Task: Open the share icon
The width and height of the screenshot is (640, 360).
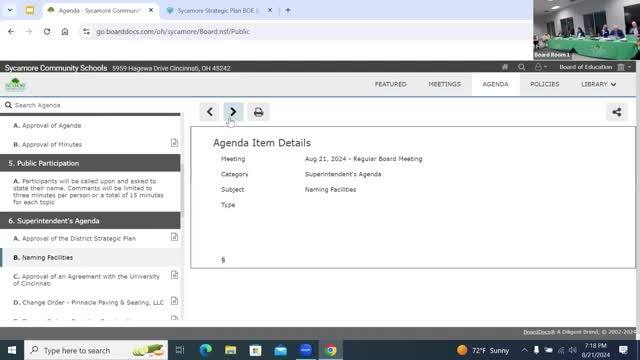Action: pyautogui.click(x=617, y=112)
